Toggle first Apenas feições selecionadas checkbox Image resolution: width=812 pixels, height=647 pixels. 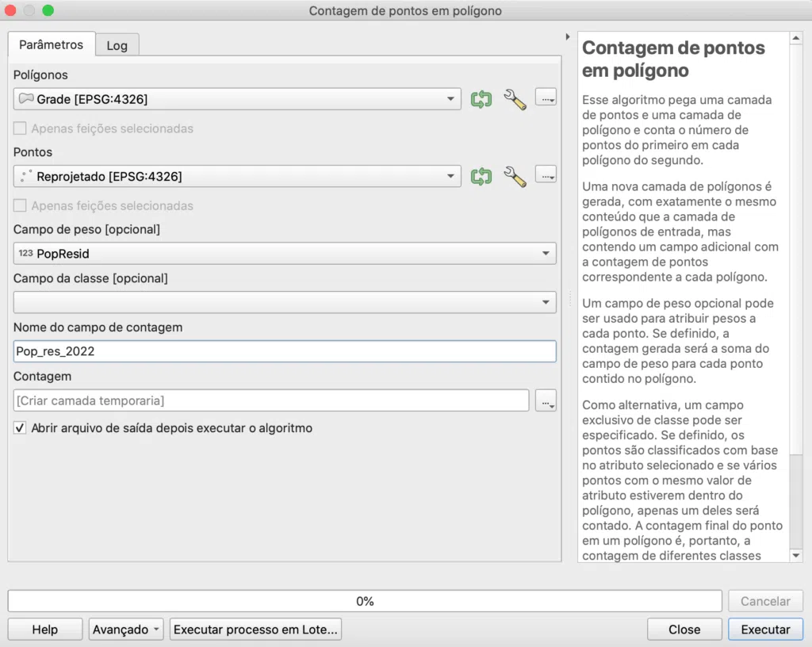coord(20,128)
